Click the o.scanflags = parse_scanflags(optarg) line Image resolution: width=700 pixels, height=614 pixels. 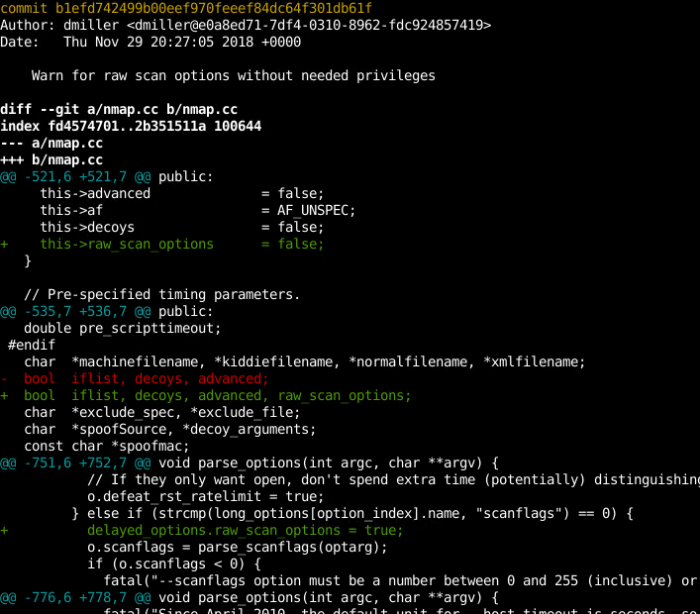tap(237, 547)
